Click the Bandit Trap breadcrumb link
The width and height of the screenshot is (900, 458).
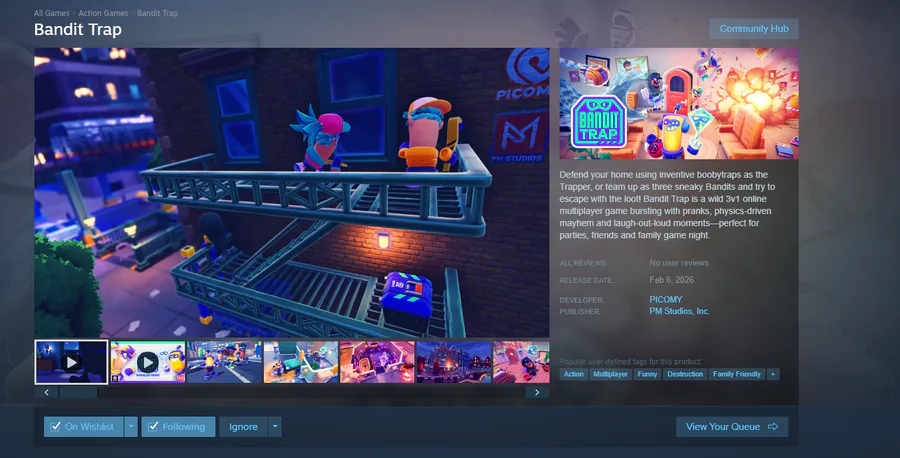(157, 13)
